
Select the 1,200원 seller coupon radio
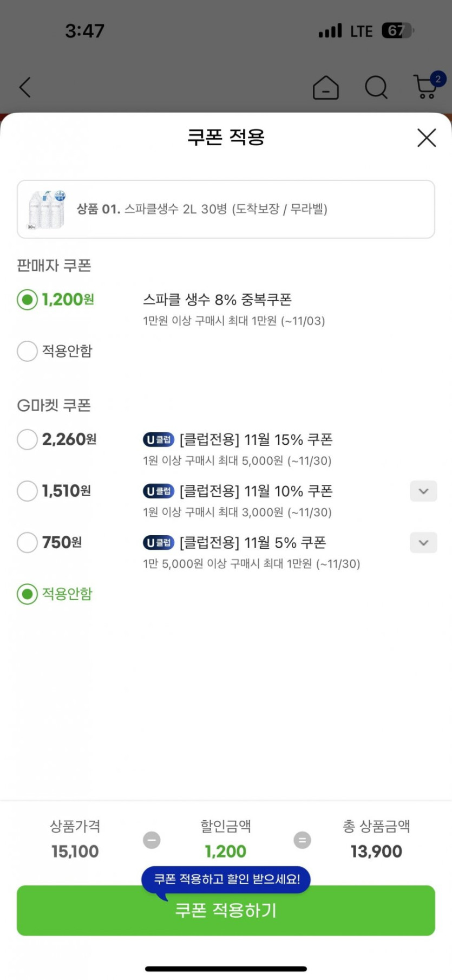27,300
